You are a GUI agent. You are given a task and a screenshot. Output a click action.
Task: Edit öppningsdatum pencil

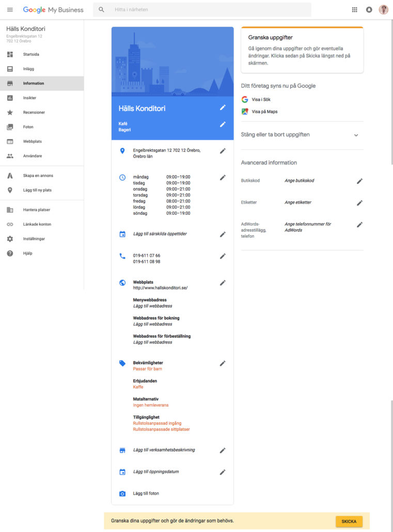223,472
